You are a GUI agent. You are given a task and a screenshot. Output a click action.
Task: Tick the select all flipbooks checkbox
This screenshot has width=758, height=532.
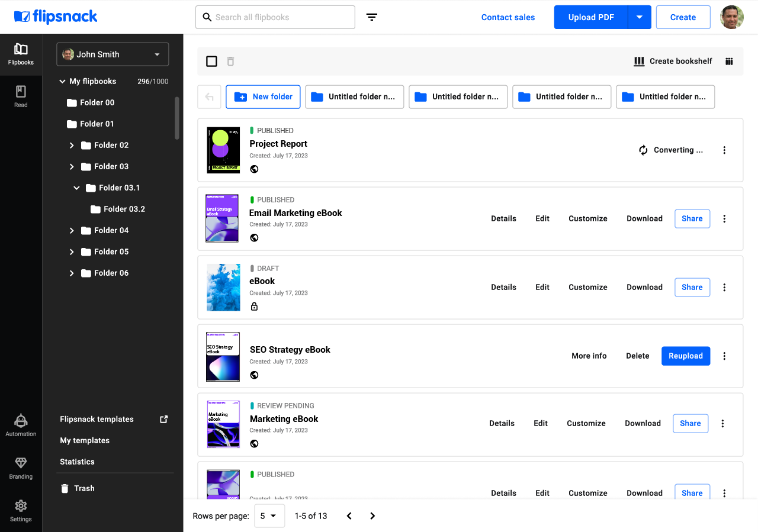[x=211, y=62]
